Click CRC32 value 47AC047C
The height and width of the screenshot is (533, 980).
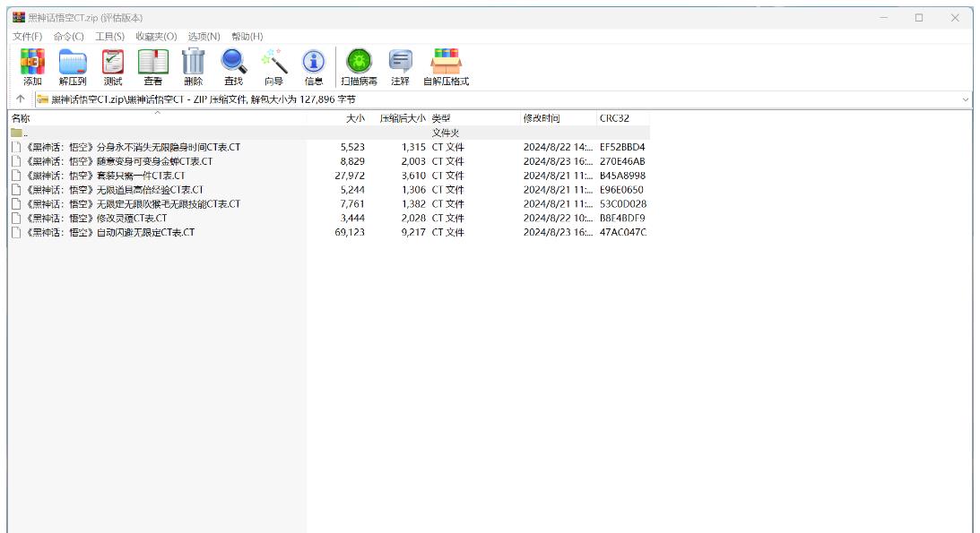click(623, 232)
